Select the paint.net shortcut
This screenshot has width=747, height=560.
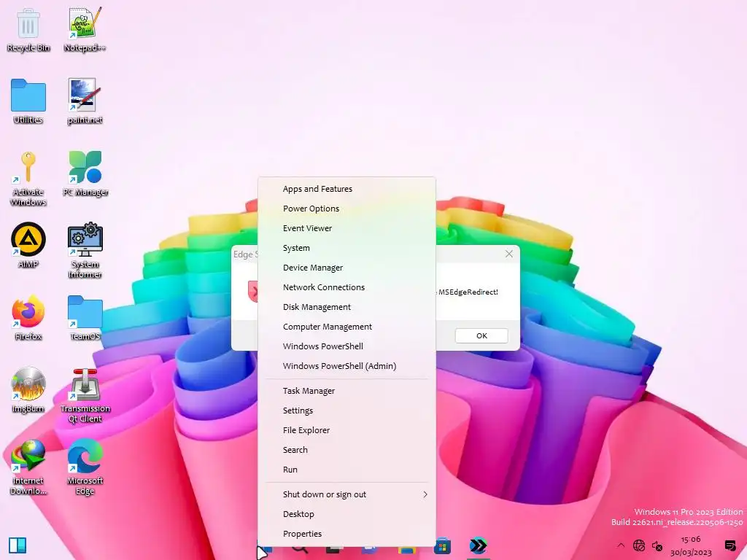coord(85,101)
